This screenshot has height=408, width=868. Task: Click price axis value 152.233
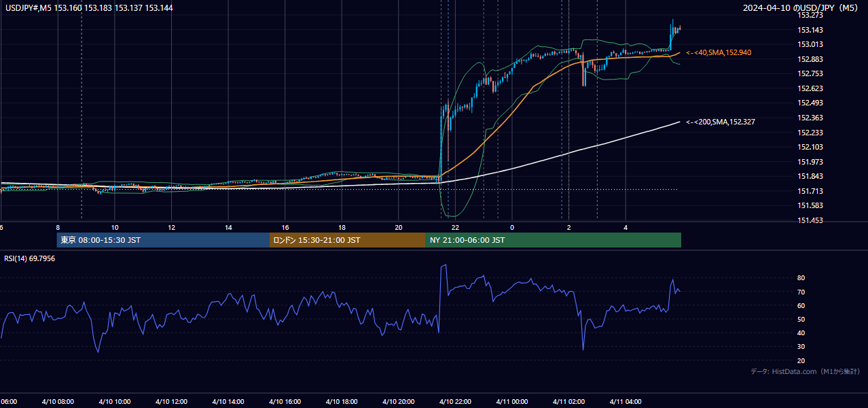tap(810, 133)
